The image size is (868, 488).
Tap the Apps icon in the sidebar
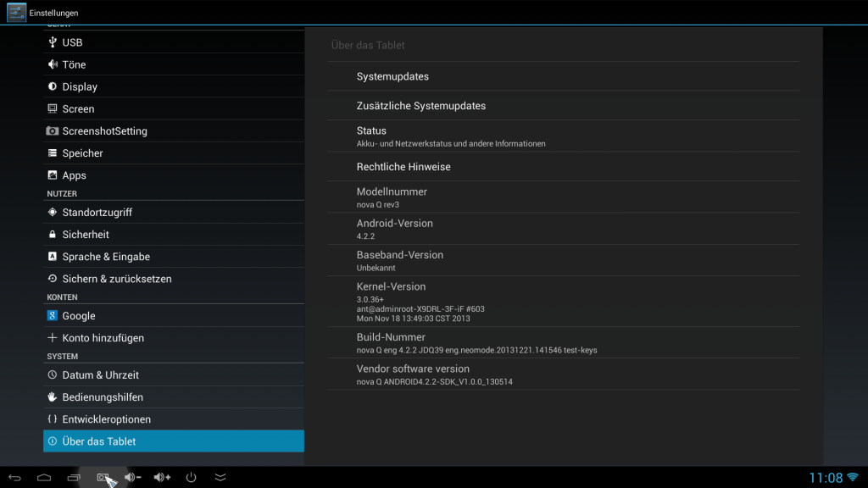[x=53, y=175]
